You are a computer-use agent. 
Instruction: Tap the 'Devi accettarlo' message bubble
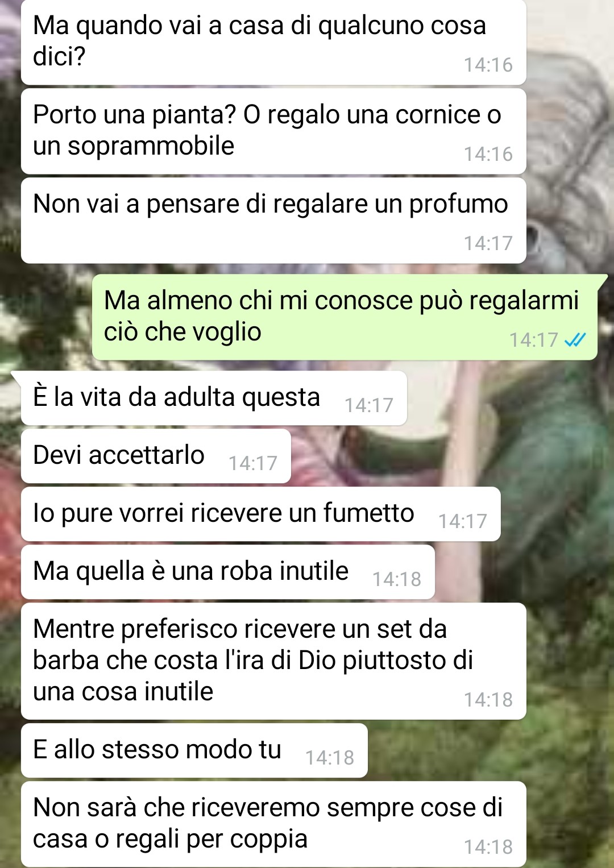coord(156,456)
